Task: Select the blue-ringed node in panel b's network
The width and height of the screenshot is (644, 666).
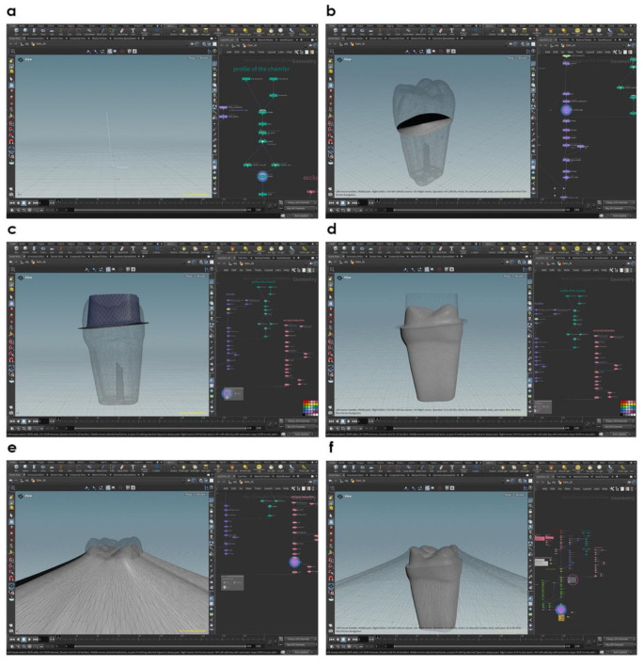Action: click(x=567, y=110)
